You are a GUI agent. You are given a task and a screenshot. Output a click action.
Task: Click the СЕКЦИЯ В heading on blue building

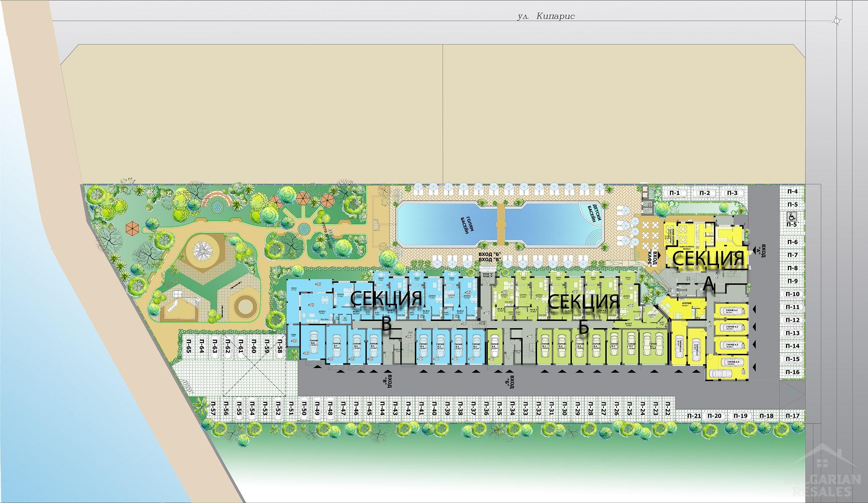click(386, 299)
